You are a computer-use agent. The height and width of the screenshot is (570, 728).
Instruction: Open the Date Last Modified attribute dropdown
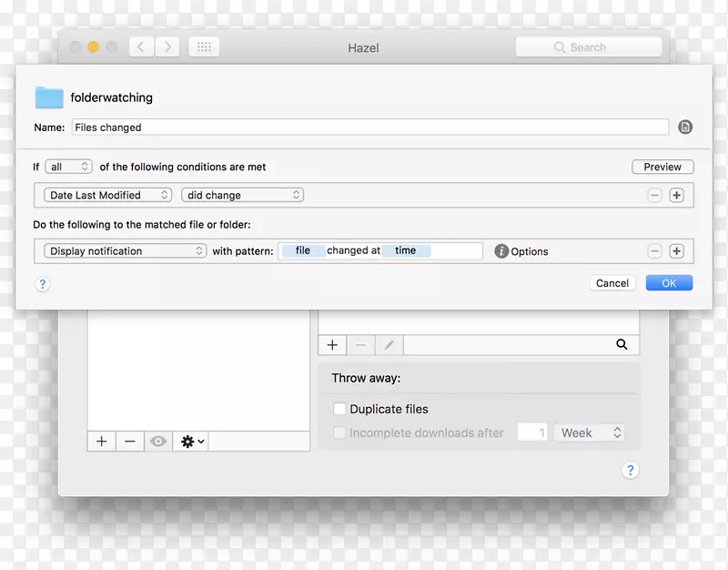pyautogui.click(x=107, y=195)
